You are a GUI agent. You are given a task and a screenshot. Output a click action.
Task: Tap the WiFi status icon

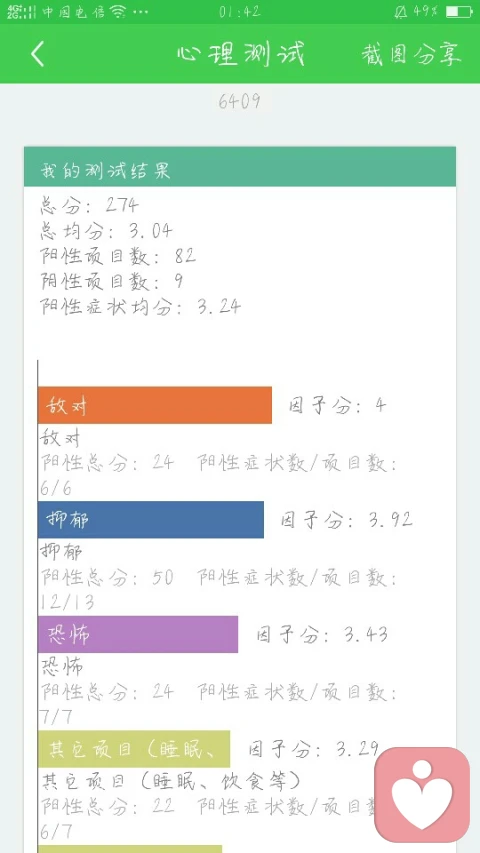(116, 11)
